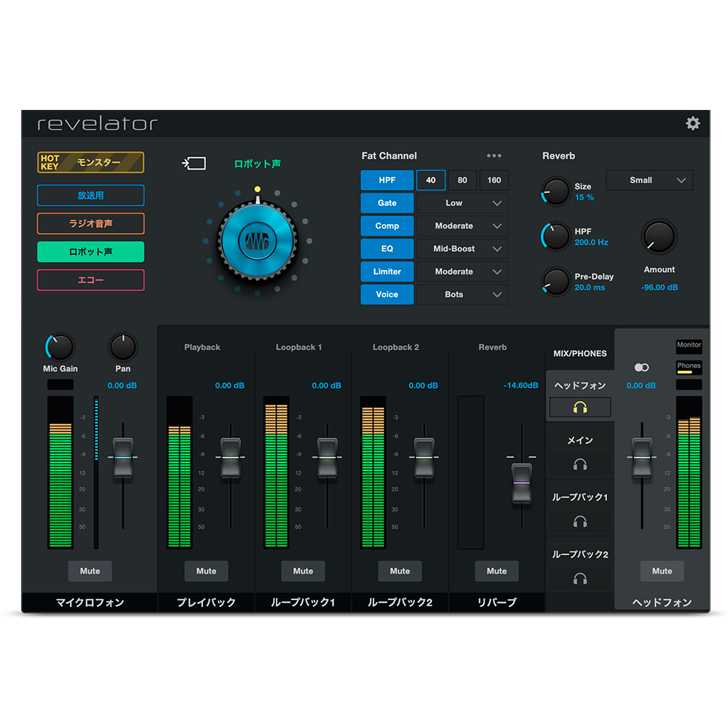Mute the リバーブ channel
This screenshot has height=728, width=728.
point(496,571)
